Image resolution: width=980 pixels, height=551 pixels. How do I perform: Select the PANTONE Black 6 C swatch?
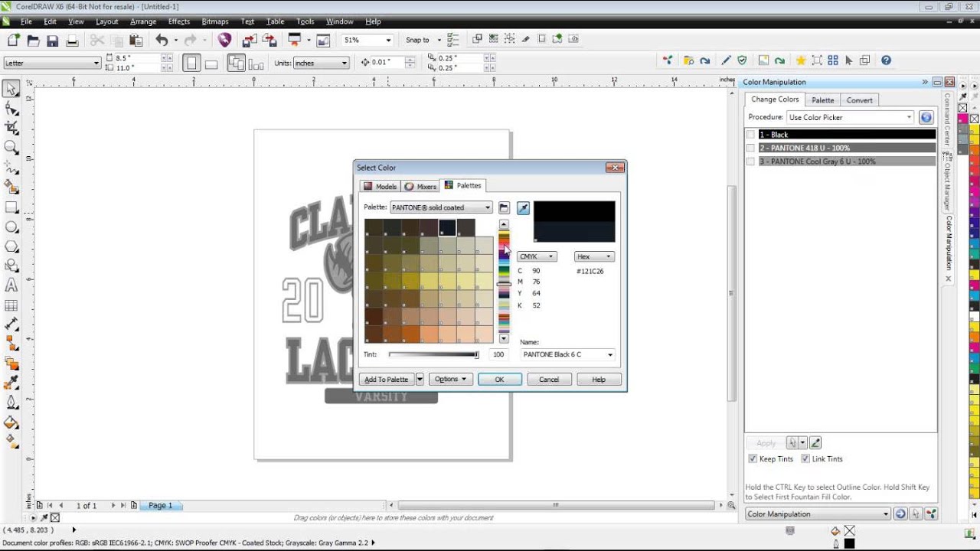point(447,227)
